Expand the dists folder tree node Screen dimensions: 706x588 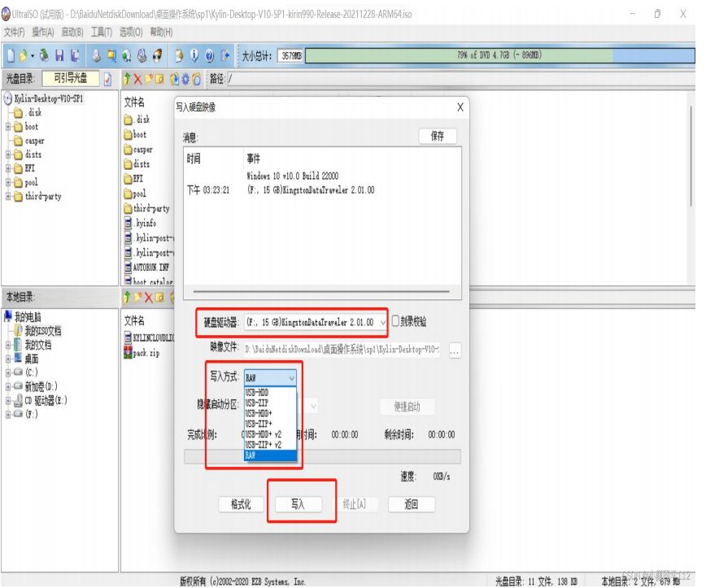pos(8,155)
